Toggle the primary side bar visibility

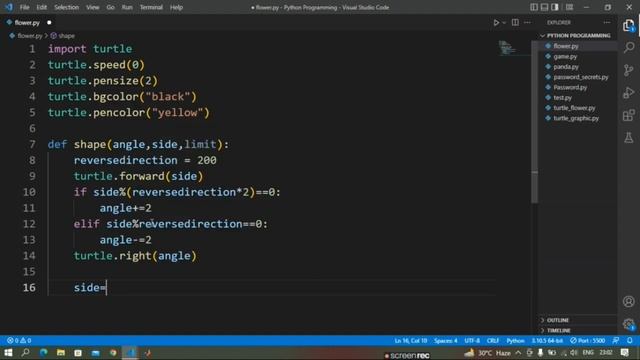(x=534, y=7)
